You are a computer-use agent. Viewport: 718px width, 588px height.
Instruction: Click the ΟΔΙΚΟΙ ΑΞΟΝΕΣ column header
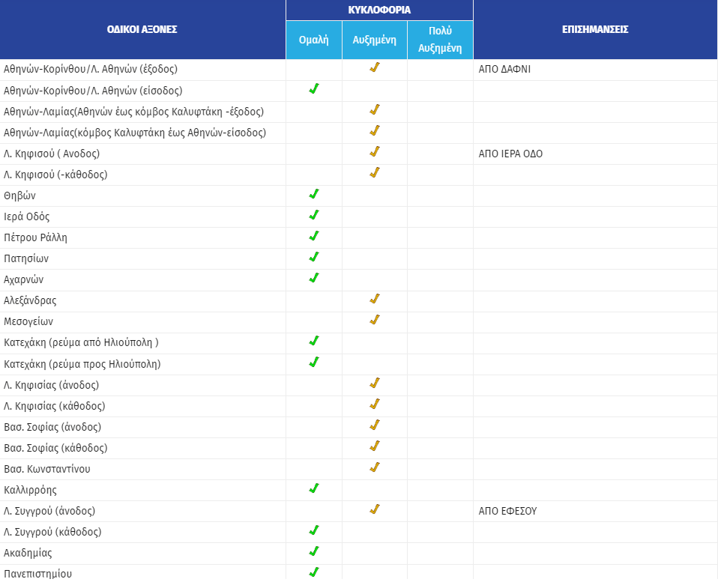coord(142,29)
